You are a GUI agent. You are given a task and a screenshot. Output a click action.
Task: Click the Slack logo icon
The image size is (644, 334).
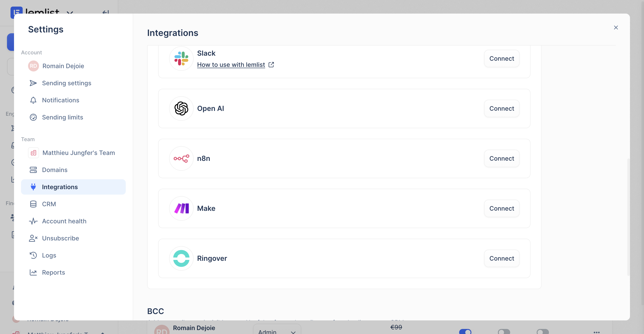(x=181, y=58)
